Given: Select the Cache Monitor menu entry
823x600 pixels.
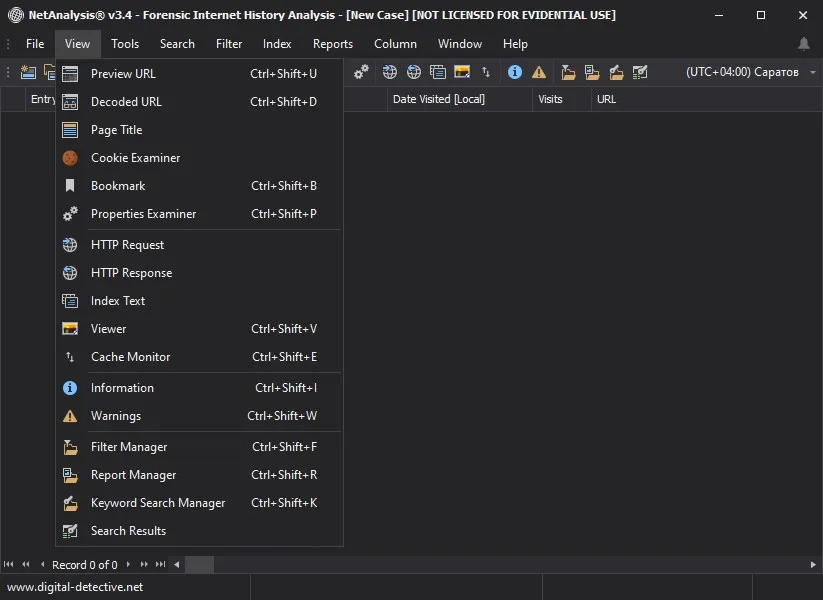Looking at the screenshot, I should tap(199, 357).
